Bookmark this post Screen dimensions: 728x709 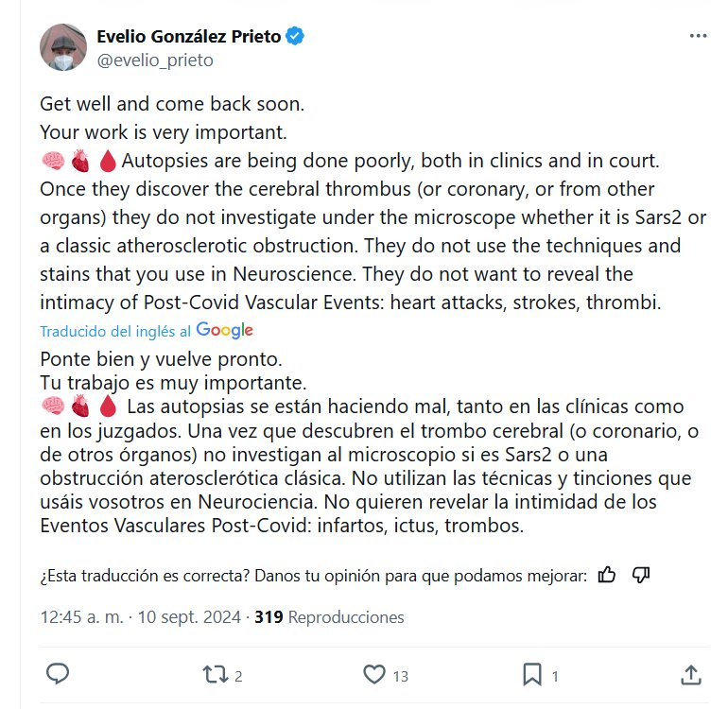coord(532,674)
